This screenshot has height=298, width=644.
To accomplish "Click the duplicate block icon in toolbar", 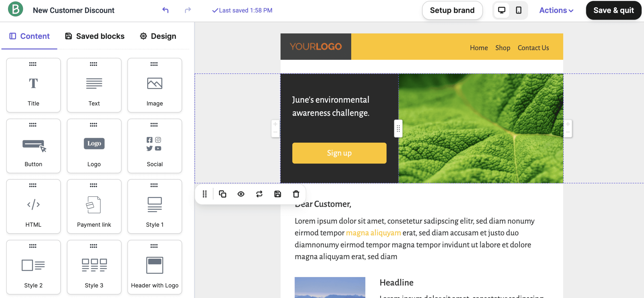I will tap(223, 194).
